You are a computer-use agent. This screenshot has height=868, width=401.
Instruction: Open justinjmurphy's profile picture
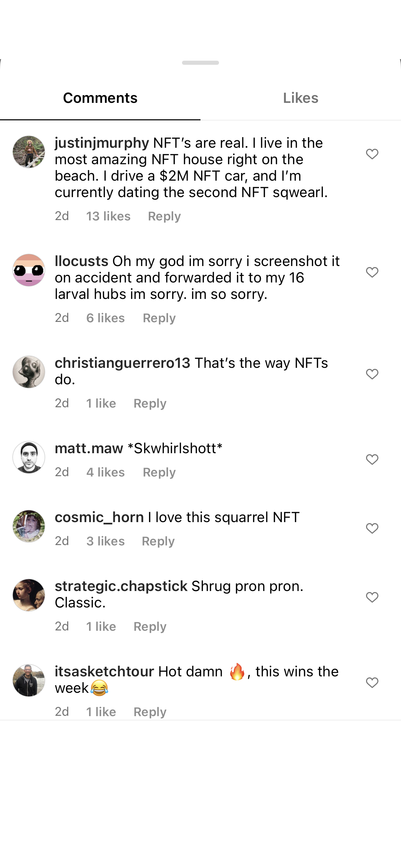tap(29, 152)
